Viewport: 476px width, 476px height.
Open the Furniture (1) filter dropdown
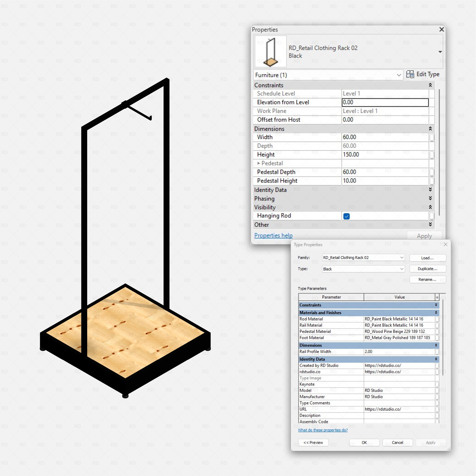328,75
